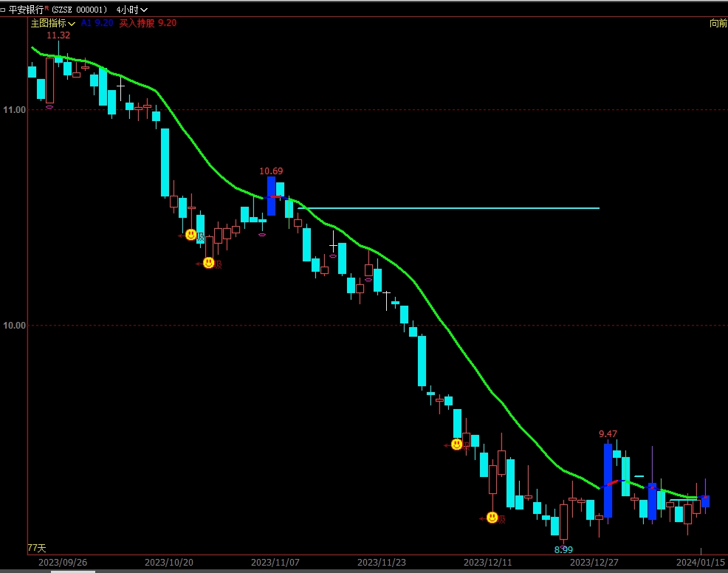728x573 pixels.
Task: Click the 77天 day count label
Action: pos(36,548)
